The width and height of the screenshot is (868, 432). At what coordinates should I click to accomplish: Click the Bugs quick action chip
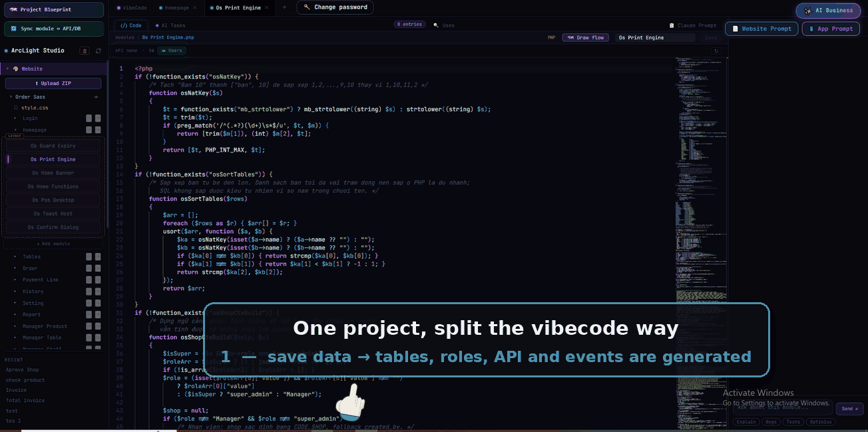pos(771,422)
